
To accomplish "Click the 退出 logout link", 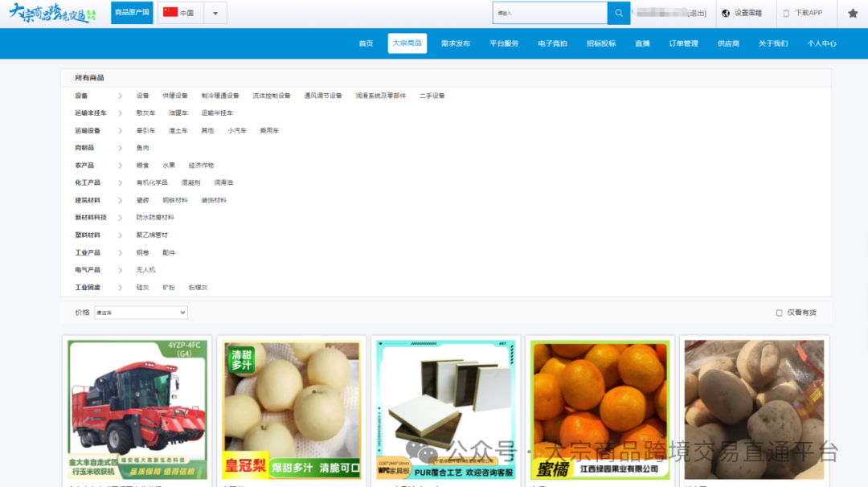I will coord(697,14).
